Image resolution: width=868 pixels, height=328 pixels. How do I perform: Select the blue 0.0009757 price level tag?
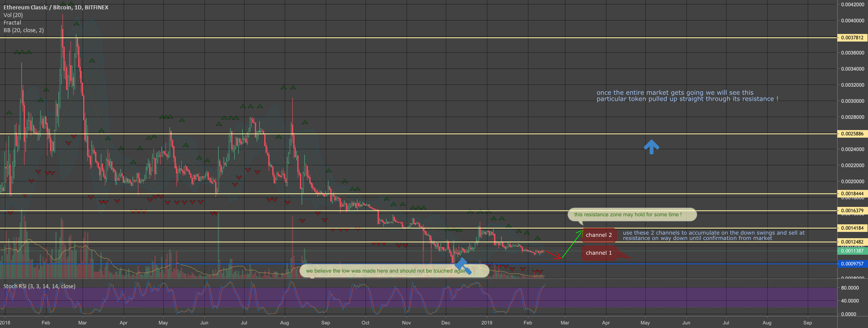852,264
